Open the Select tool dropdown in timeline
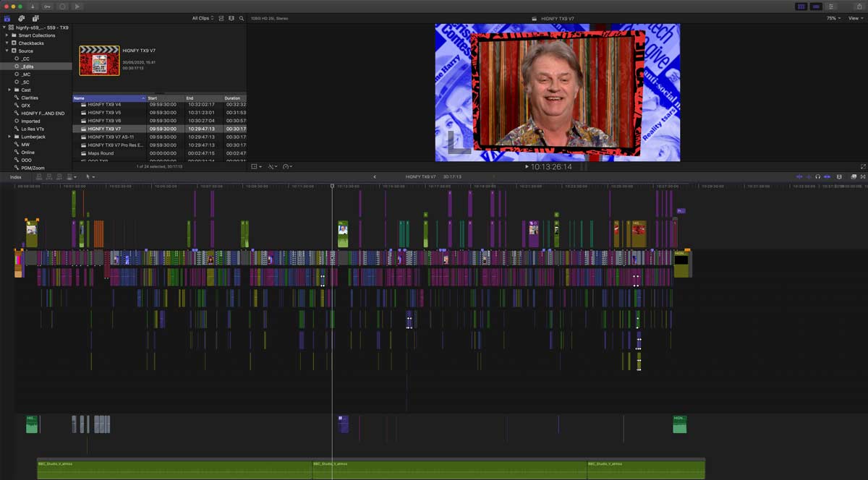Screen dimensions: 868x480 pos(90,176)
